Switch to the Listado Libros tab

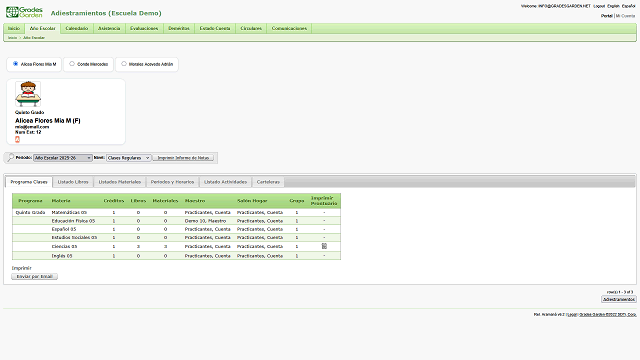tap(73, 182)
